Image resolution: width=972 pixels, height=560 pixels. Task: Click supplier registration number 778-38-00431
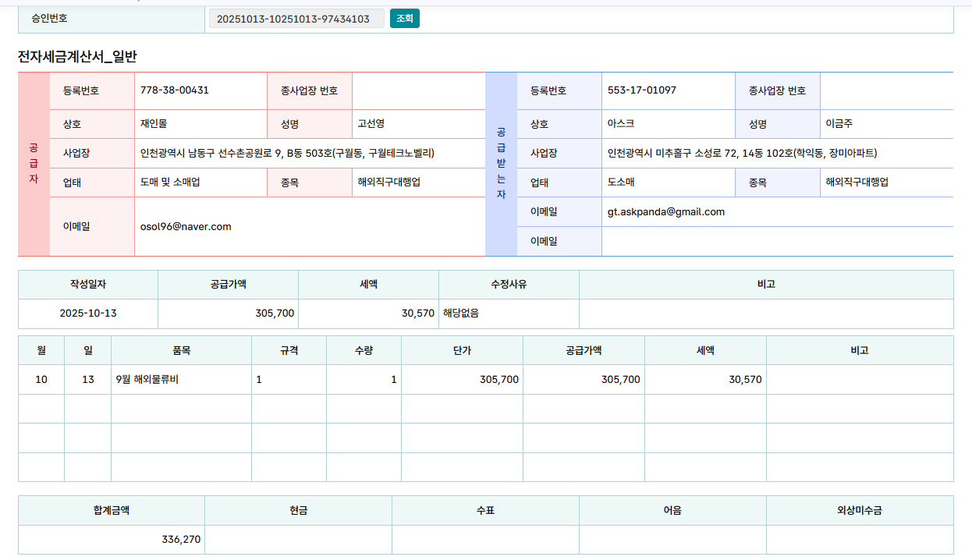point(174,90)
